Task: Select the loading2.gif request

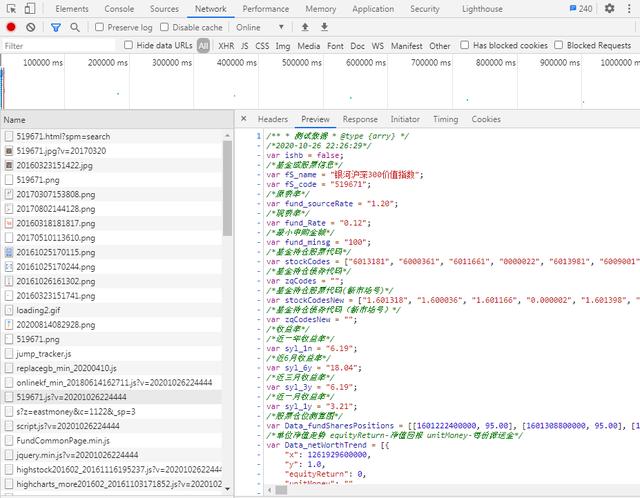Action: click(39, 311)
